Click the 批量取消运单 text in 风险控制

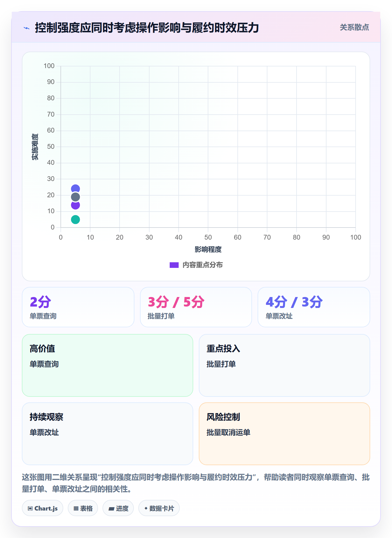228,432
